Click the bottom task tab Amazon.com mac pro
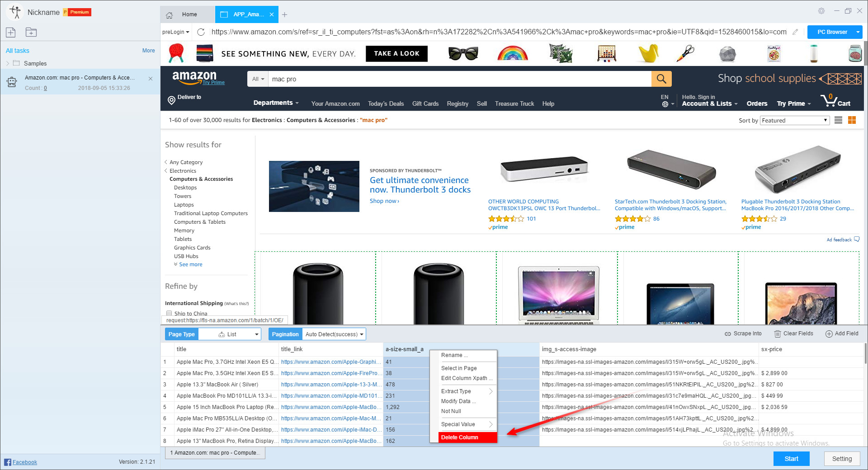 [x=215, y=453]
